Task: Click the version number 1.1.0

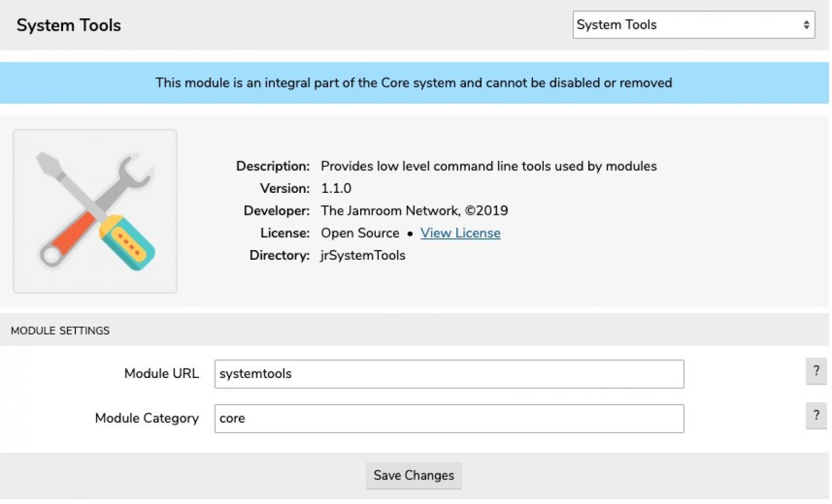Action: point(336,188)
